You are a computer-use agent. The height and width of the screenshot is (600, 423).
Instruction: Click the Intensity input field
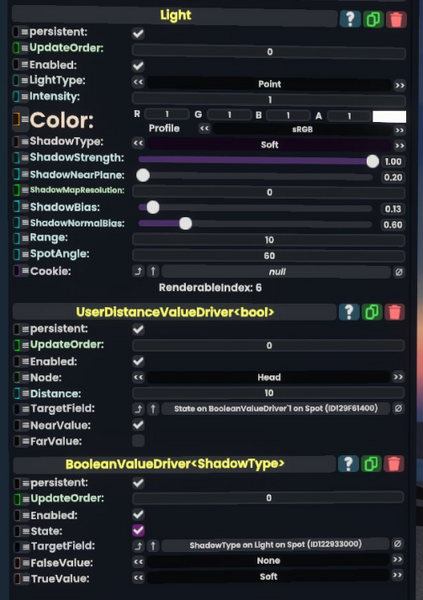click(x=269, y=99)
